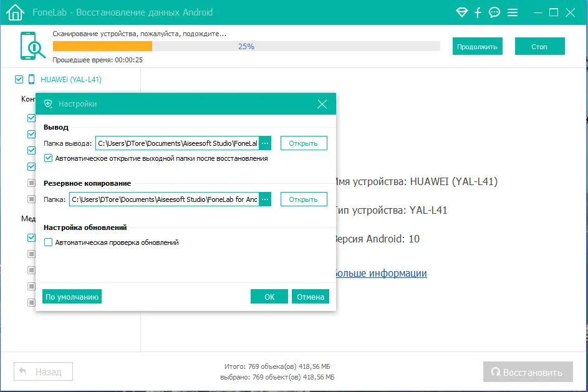Enable Автоматическая проверка обновлений checkbox

pos(48,242)
